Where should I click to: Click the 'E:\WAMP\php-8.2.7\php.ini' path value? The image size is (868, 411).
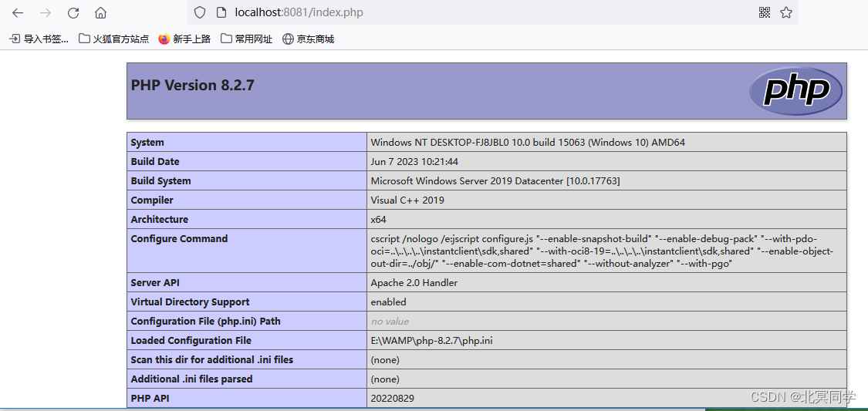pos(432,341)
